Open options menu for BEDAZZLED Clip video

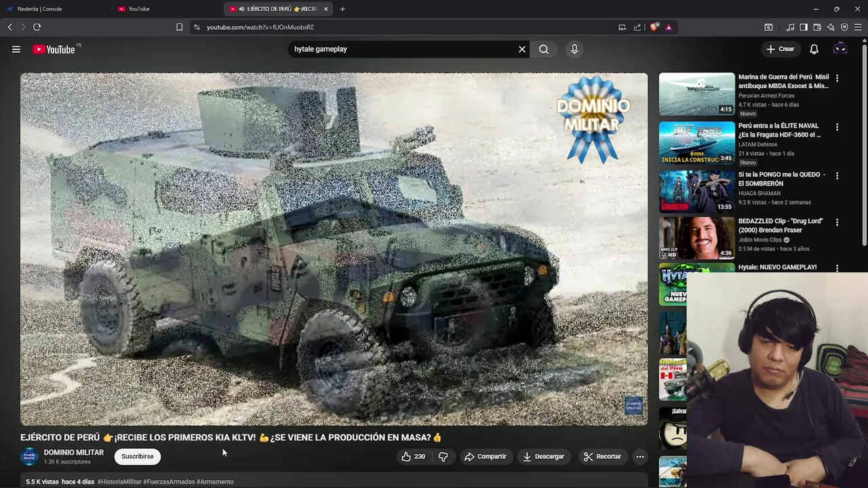(x=837, y=222)
